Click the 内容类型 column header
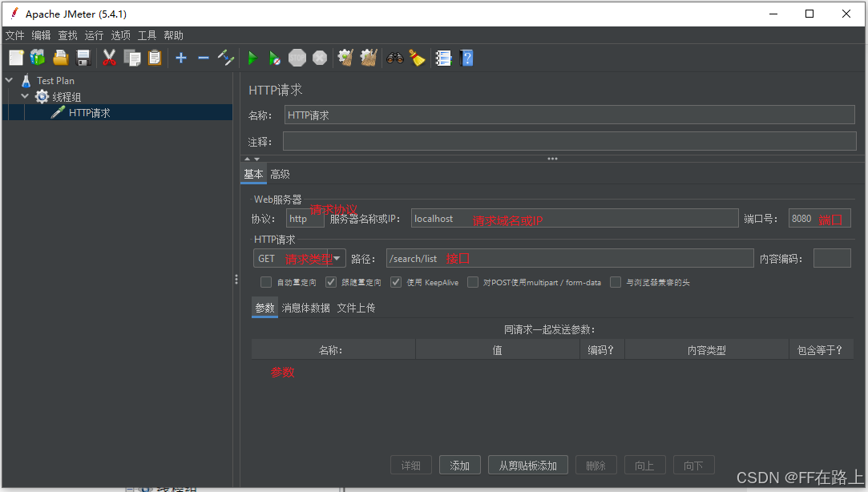The height and width of the screenshot is (492, 868). point(706,349)
